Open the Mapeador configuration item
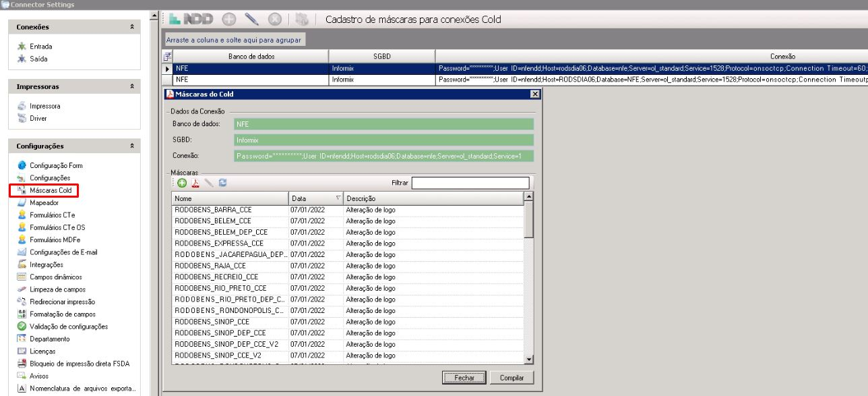 [x=44, y=202]
